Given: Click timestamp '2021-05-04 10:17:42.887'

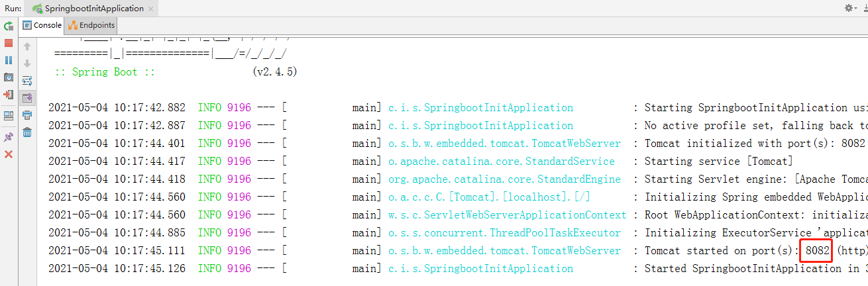Looking at the screenshot, I should (x=117, y=125).
